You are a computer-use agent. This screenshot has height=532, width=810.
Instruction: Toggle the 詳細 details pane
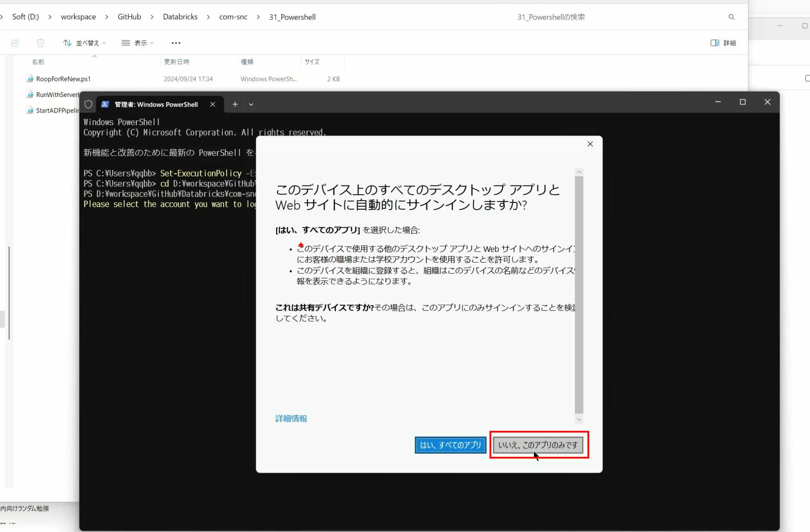[x=723, y=43]
